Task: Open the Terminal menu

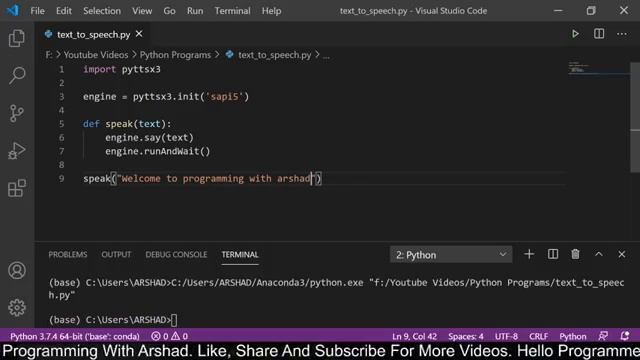Action: [233, 11]
